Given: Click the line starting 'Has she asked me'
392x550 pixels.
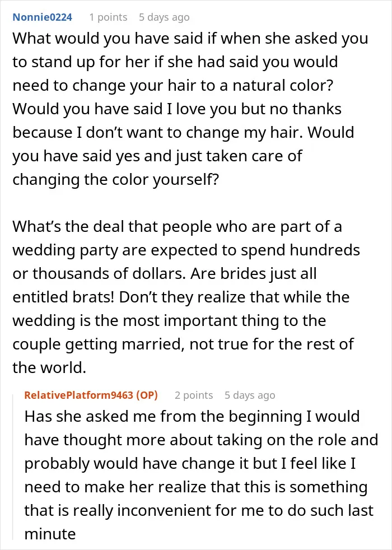Looking at the screenshot, I should (x=192, y=416).
